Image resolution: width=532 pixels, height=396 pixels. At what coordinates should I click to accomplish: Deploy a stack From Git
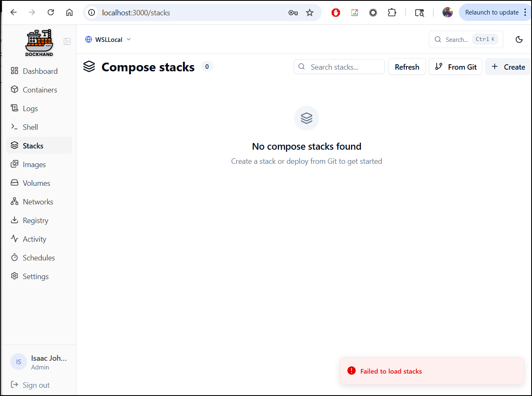(x=455, y=67)
